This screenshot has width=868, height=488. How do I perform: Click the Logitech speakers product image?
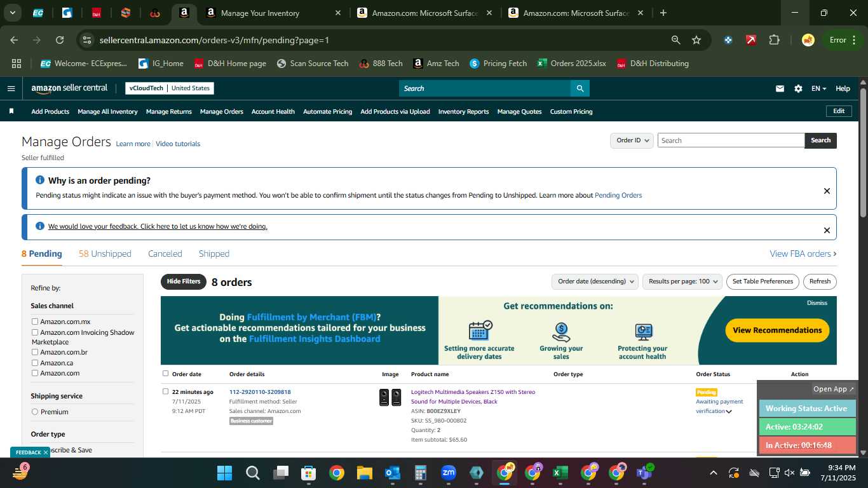[390, 398]
